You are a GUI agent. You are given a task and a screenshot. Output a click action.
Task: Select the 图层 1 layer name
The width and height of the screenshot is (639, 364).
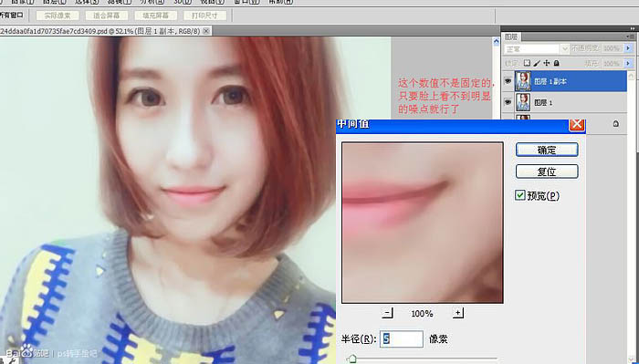click(x=543, y=102)
